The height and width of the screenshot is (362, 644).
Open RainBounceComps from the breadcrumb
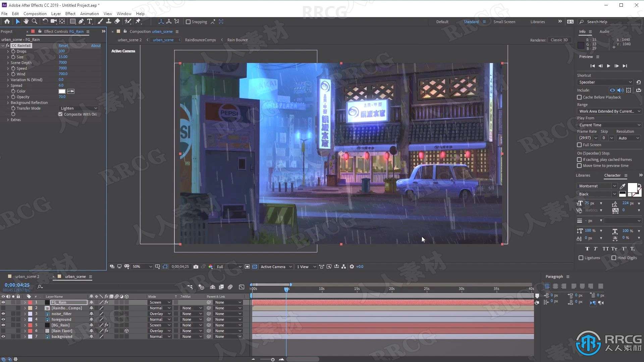point(200,40)
